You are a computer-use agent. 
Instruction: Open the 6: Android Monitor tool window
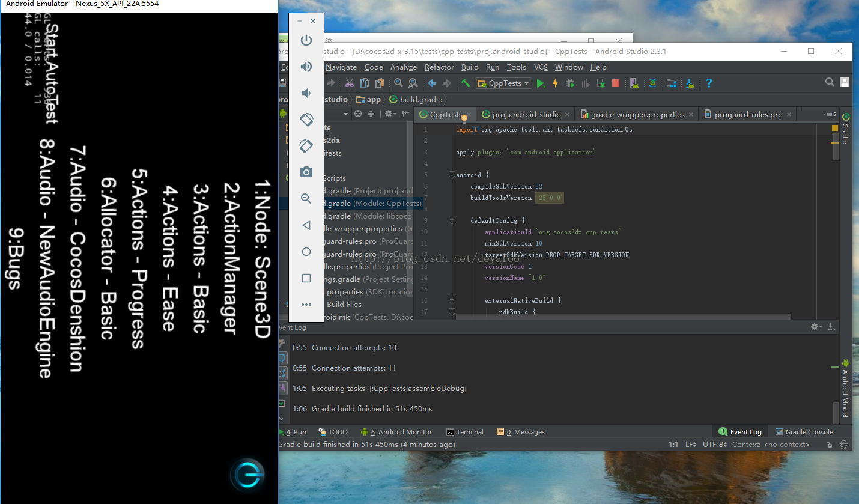point(396,432)
